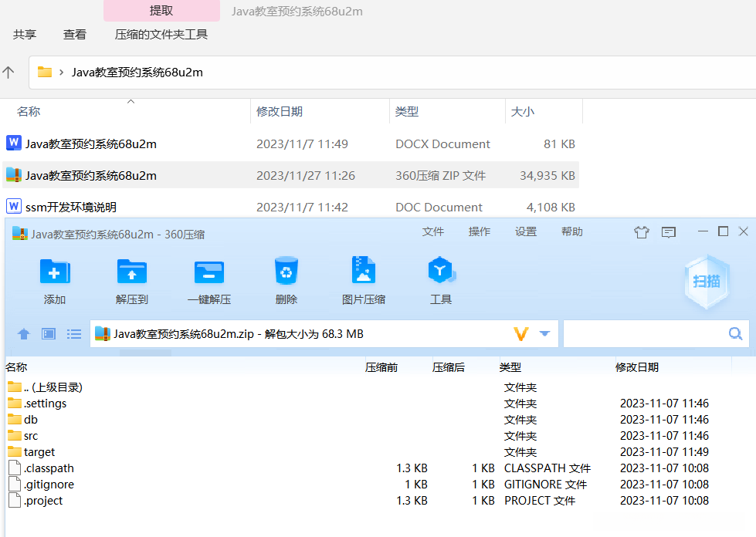Screen dimensions: 756x537
Task: Click the search magnifier icon in 360压缩
Action: (735, 333)
